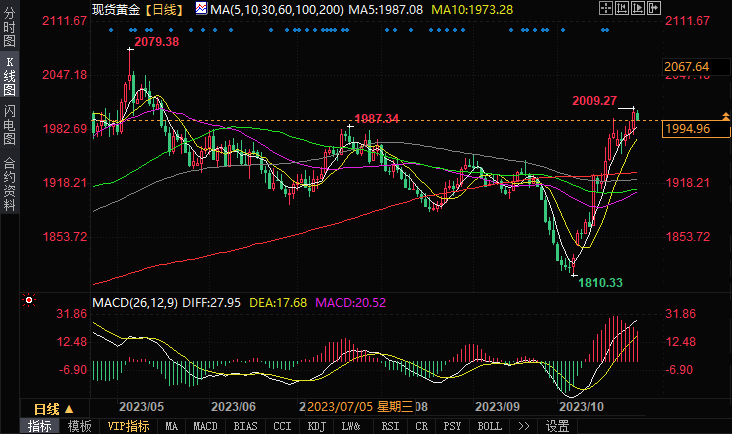The height and width of the screenshot is (434, 732).
Task: Apply the RSI indicator
Action: point(390,426)
